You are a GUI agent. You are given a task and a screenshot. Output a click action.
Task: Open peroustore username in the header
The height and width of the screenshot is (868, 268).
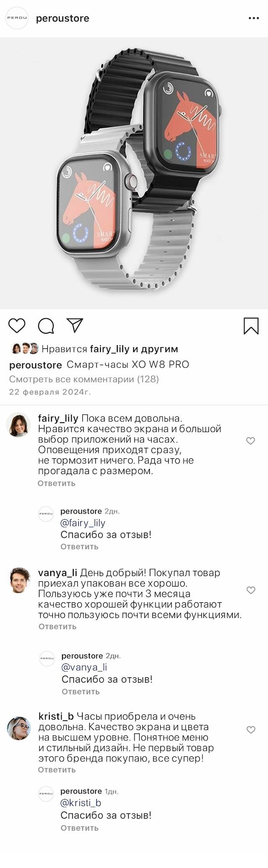(62, 18)
